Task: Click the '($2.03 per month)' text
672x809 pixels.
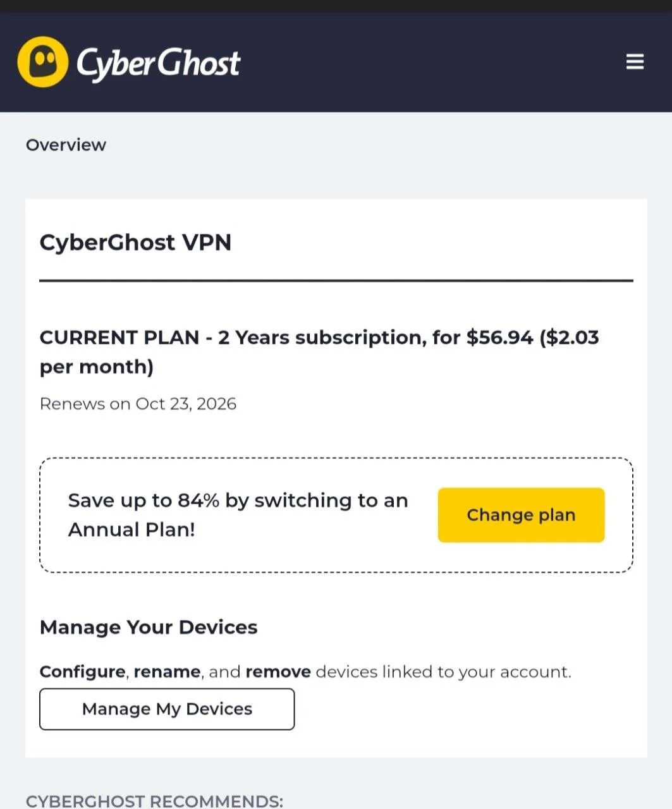Action: [x=319, y=352]
